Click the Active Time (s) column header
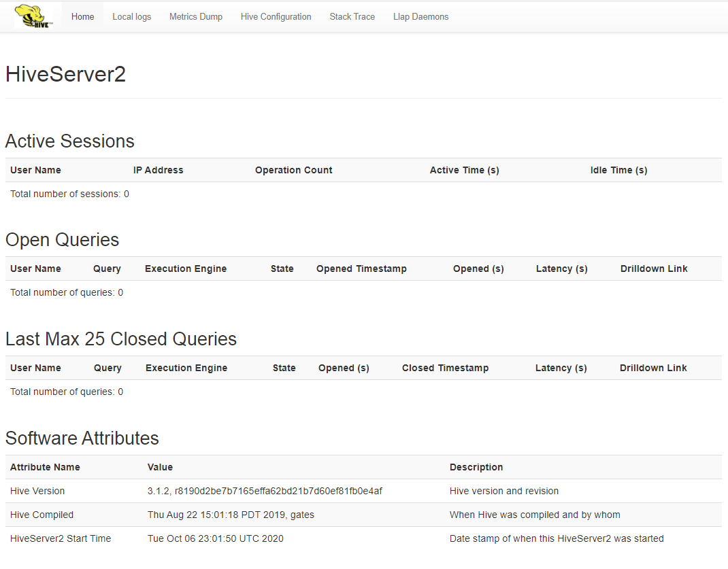This screenshot has width=728, height=569. (x=464, y=170)
